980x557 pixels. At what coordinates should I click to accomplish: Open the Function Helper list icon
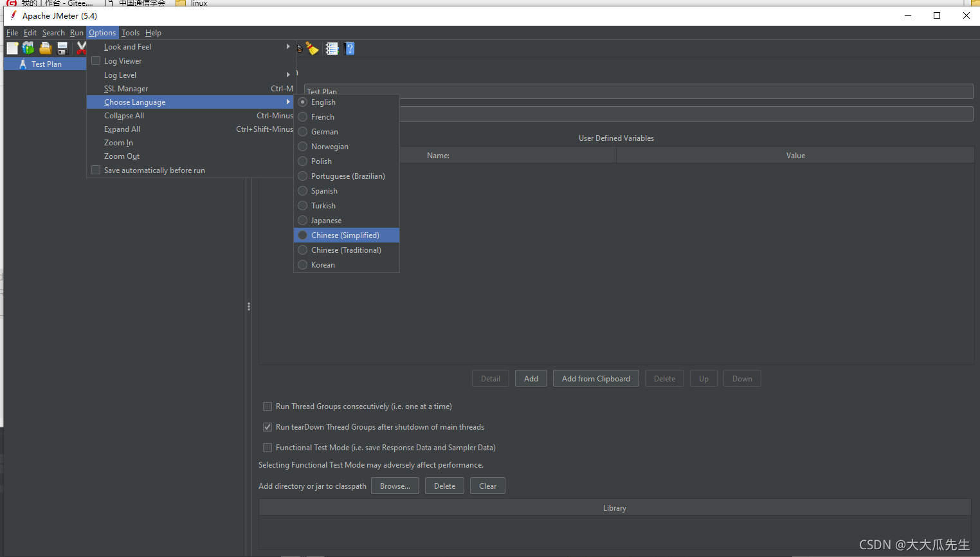pos(332,48)
